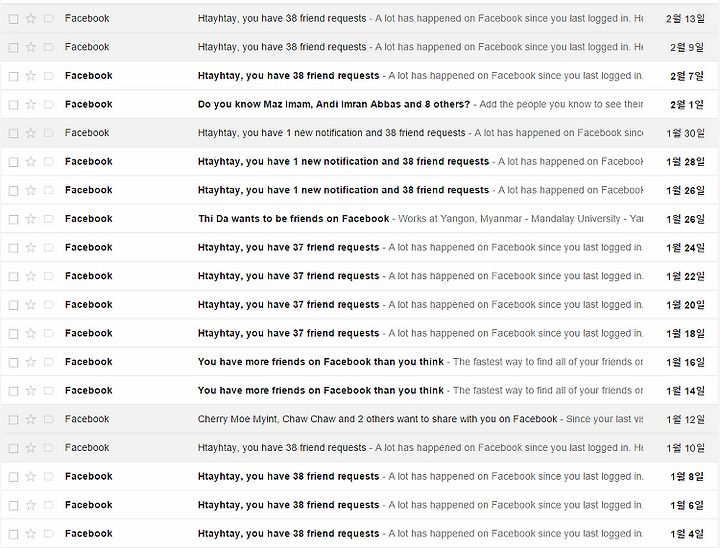Open 'Cherry Moe Myint, Chaw Chaw and 2 others' email
The image size is (720, 548).
pyautogui.click(x=377, y=419)
